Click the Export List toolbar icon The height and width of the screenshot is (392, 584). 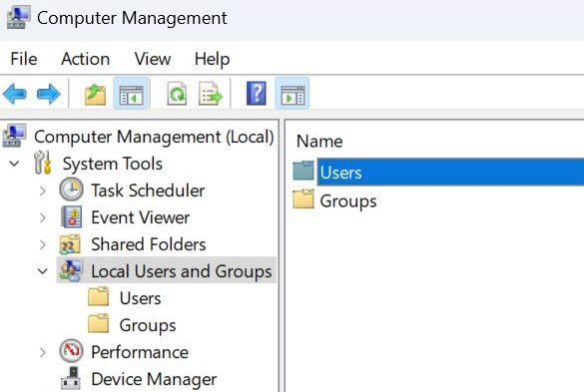211,94
